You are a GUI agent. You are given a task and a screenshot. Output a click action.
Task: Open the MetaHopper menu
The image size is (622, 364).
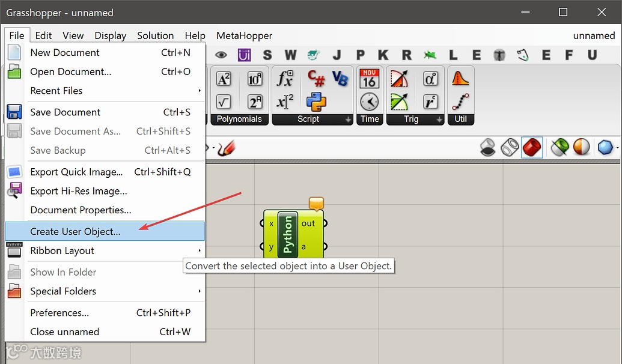pyautogui.click(x=244, y=35)
